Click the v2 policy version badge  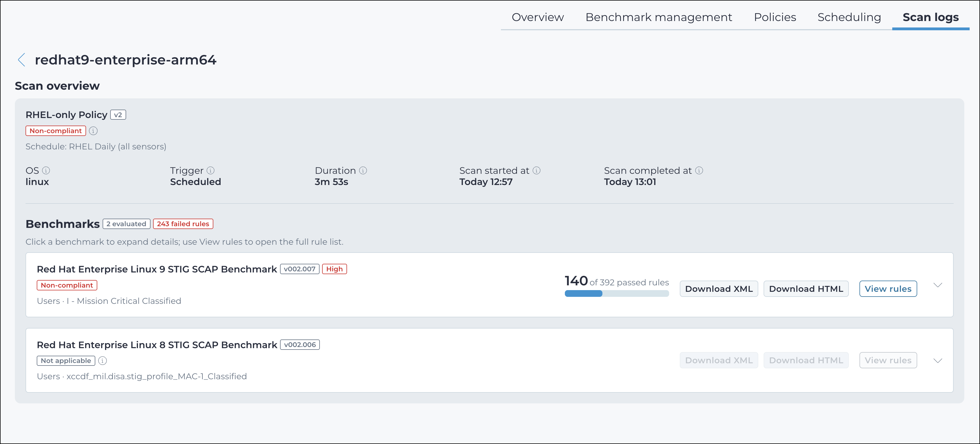coord(118,115)
